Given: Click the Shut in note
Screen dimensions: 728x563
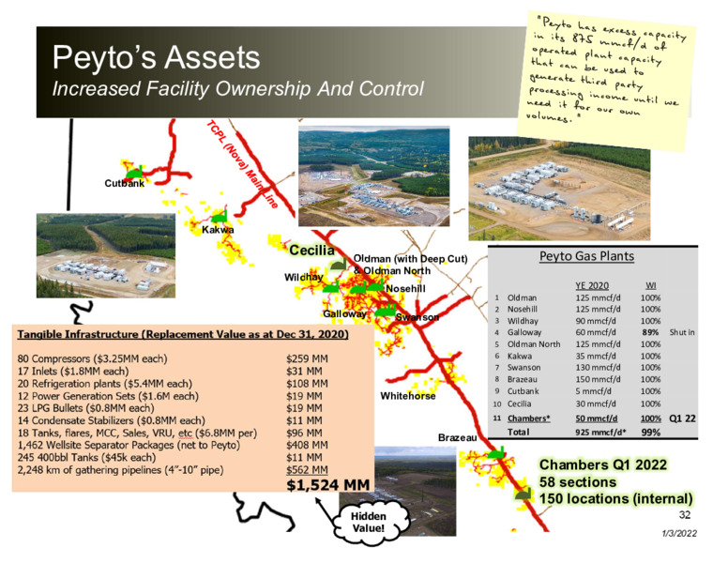Looking at the screenshot, I should [682, 332].
